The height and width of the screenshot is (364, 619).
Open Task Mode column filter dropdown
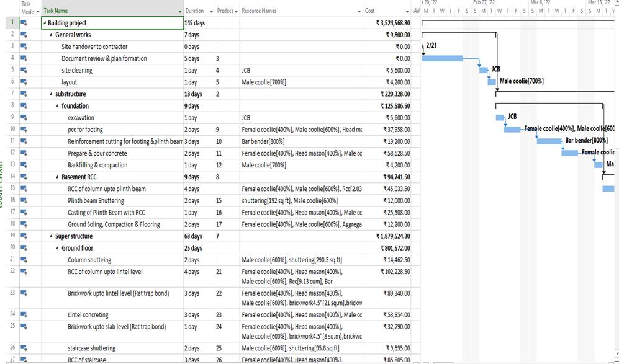point(38,12)
